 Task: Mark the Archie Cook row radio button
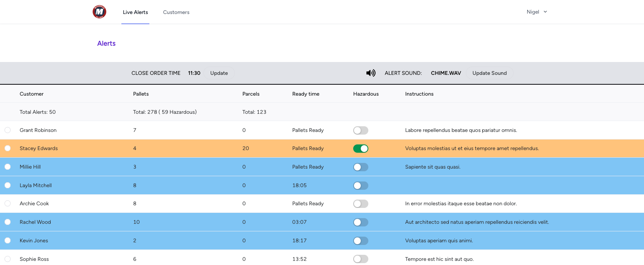(8, 203)
